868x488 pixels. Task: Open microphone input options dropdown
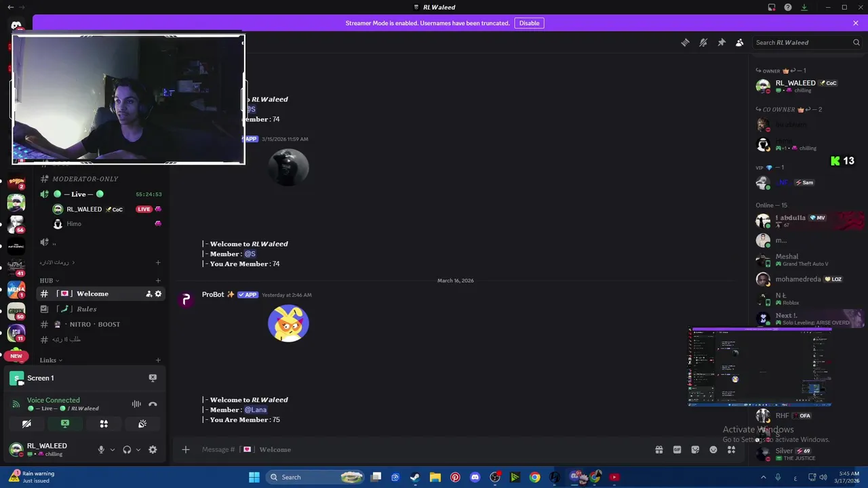113,449
